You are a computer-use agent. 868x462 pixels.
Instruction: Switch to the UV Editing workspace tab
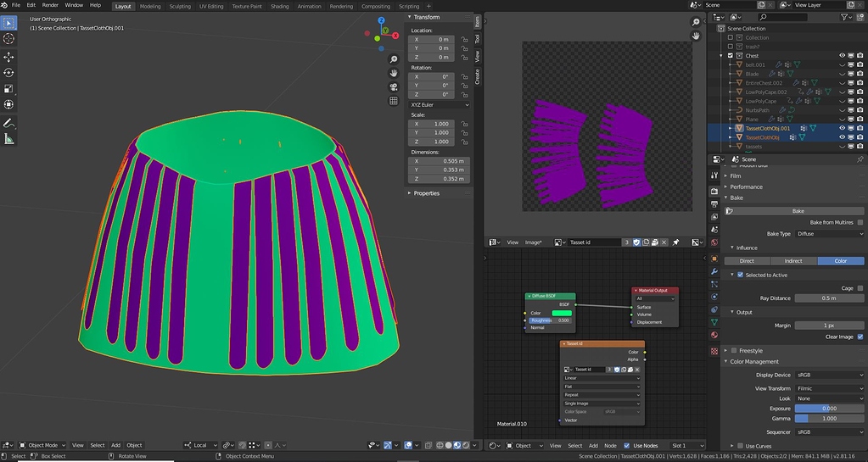click(x=211, y=6)
